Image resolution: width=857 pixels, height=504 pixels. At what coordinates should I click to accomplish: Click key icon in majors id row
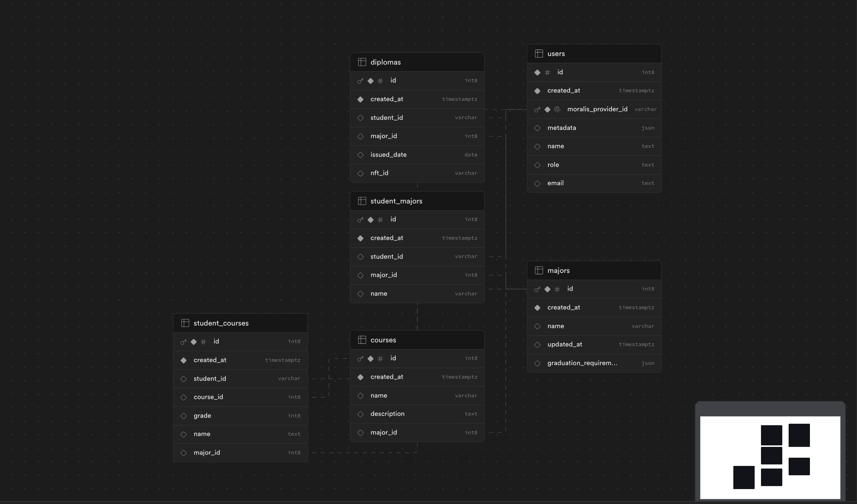tap(537, 289)
